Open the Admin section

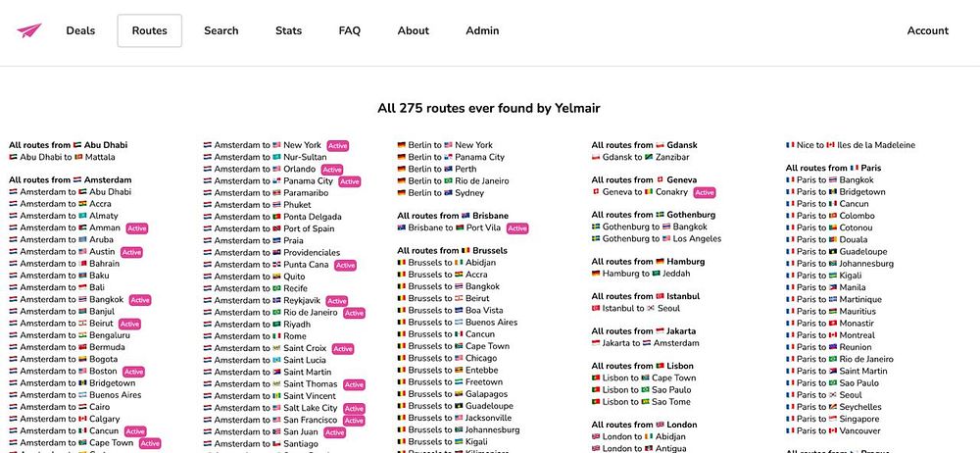(x=482, y=30)
